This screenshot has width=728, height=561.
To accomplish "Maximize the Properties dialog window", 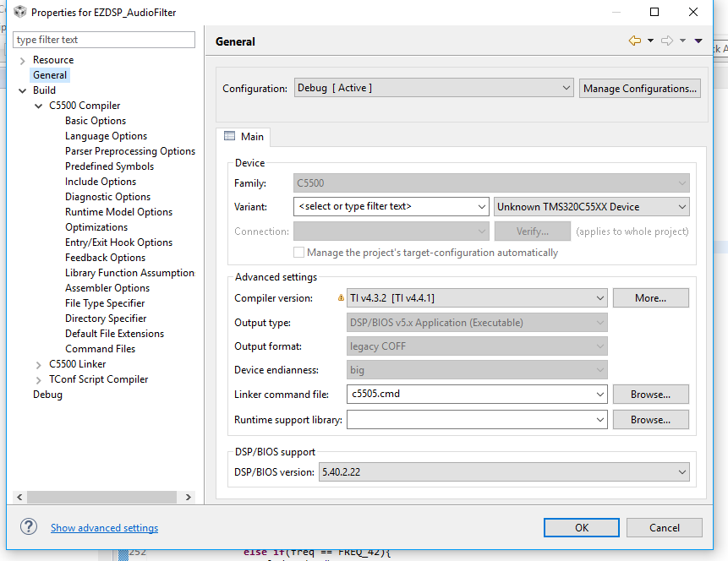I will click(654, 12).
